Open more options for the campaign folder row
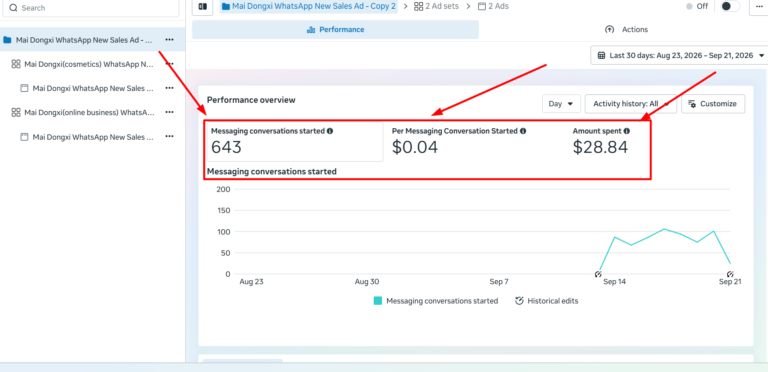 pyautogui.click(x=169, y=40)
